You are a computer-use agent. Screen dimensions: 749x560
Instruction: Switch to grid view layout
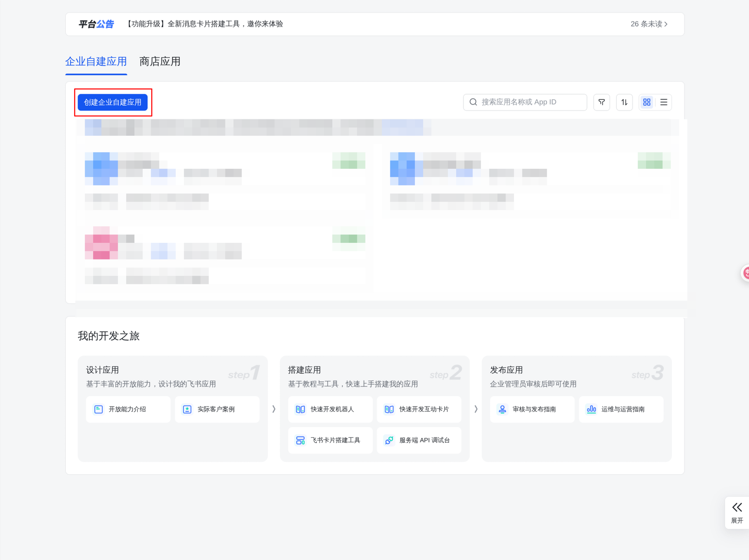(647, 102)
